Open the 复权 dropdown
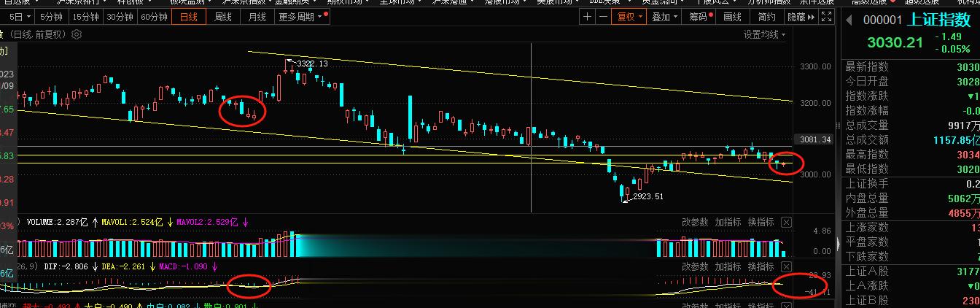The height and width of the screenshot is (308, 980). point(629,17)
